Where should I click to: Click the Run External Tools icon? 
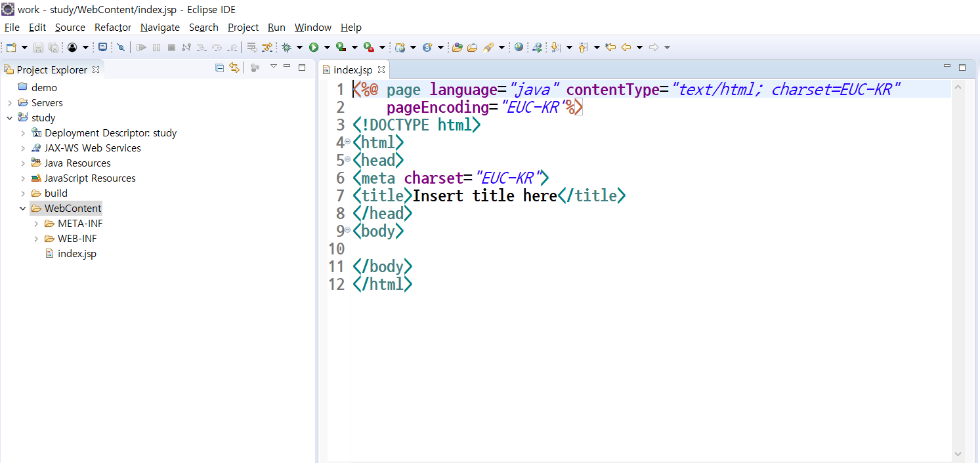pos(368,47)
